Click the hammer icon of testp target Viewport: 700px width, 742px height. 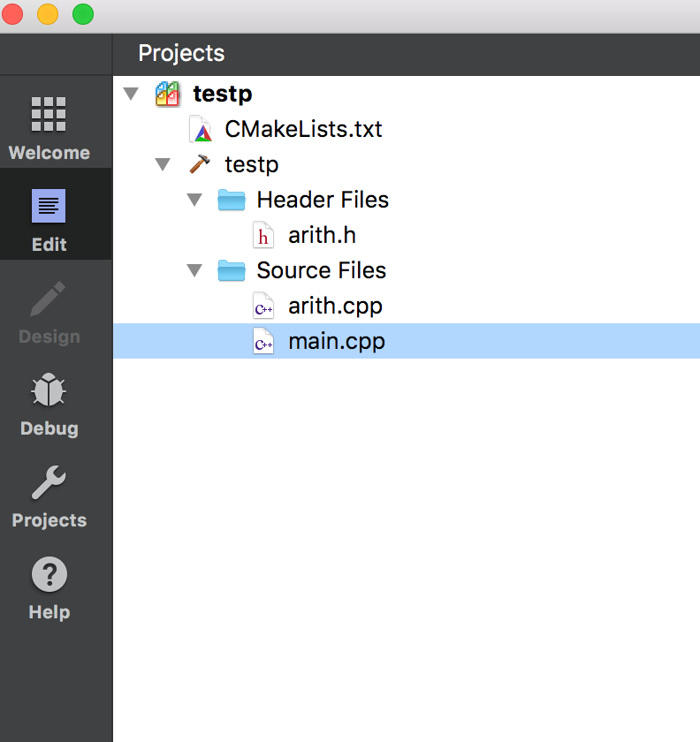[x=200, y=164]
